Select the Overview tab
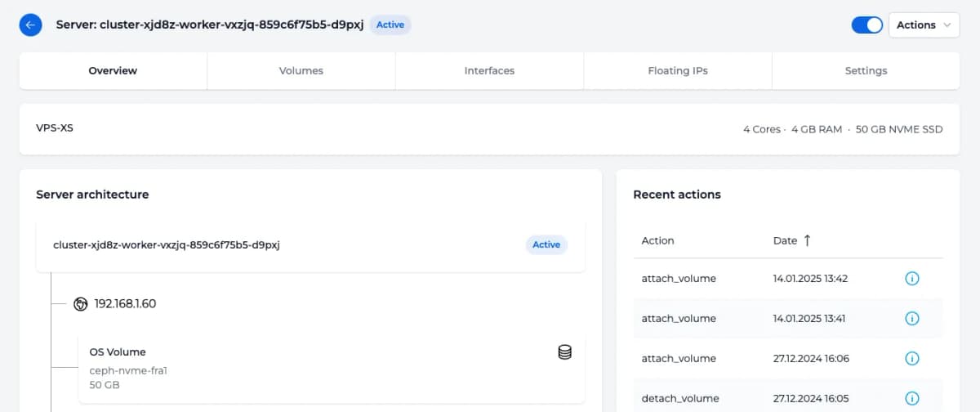The height and width of the screenshot is (412, 980). 113,71
